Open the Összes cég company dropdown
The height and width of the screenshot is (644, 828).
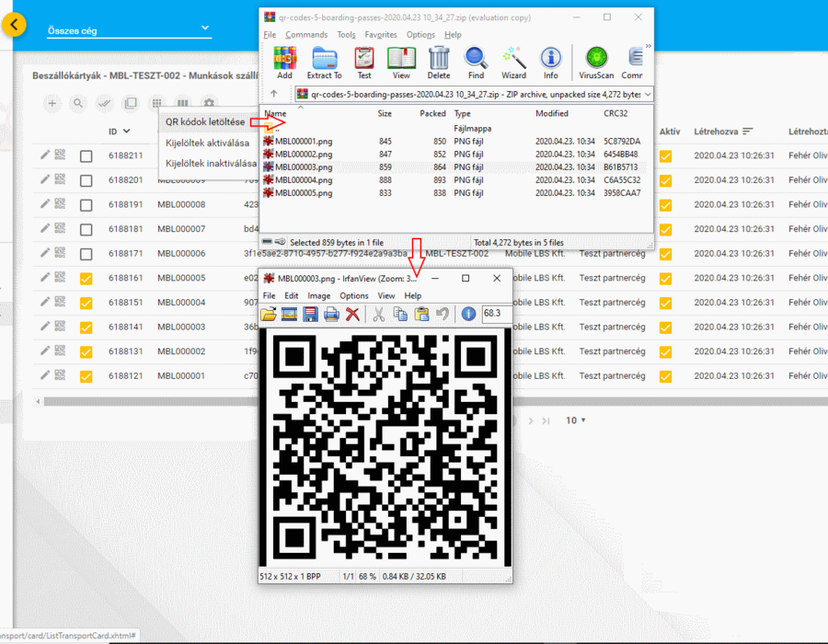coord(129,30)
